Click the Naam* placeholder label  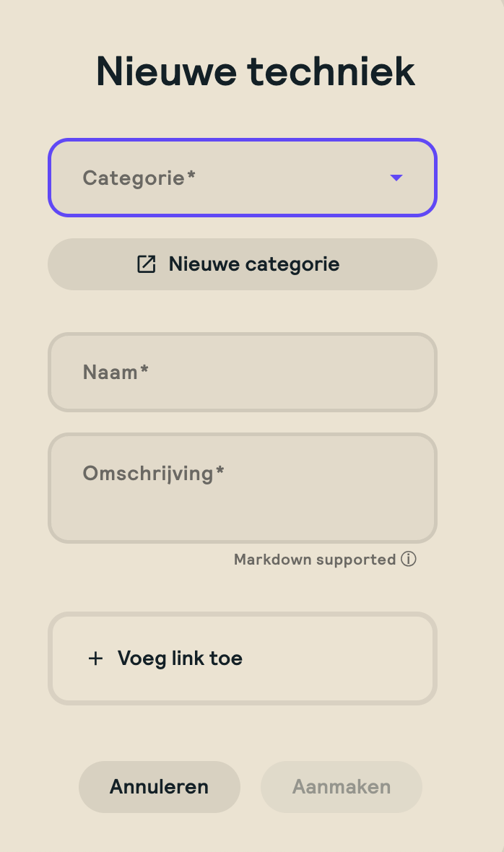coord(116,373)
